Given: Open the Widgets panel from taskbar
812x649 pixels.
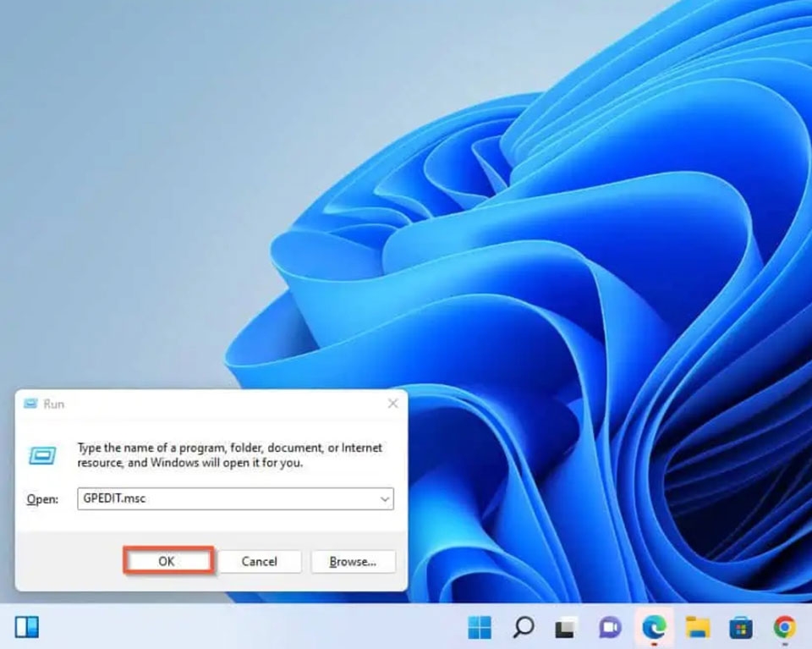Looking at the screenshot, I should [26, 627].
